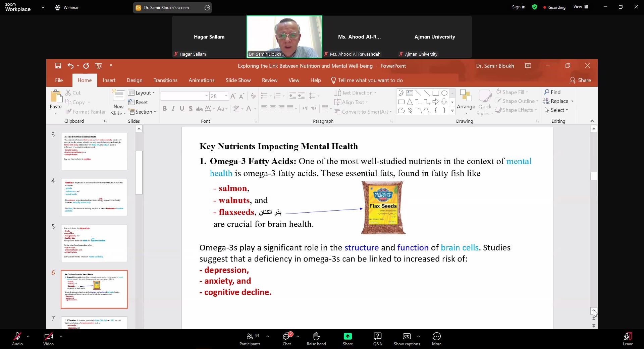Click the Share button in PowerPoint
Viewport: 644px width, 349px height.
[x=580, y=80]
